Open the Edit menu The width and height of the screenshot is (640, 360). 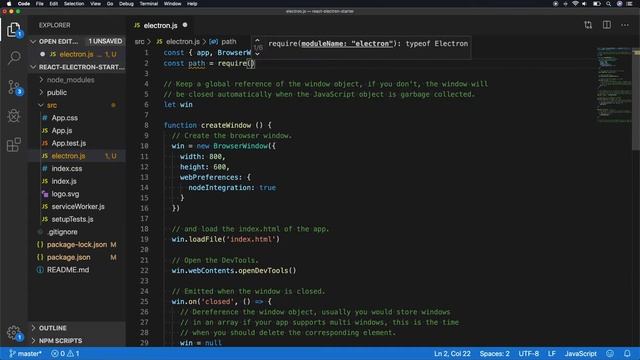(53, 4)
